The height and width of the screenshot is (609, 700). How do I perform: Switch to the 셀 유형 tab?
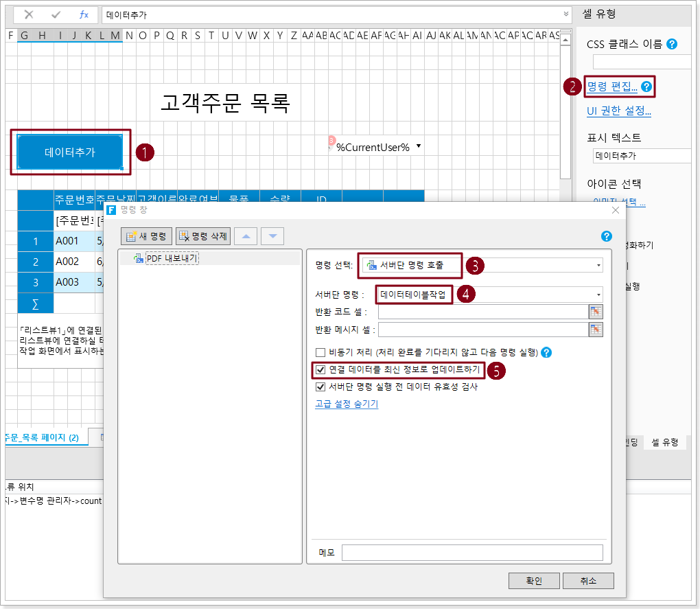664,442
